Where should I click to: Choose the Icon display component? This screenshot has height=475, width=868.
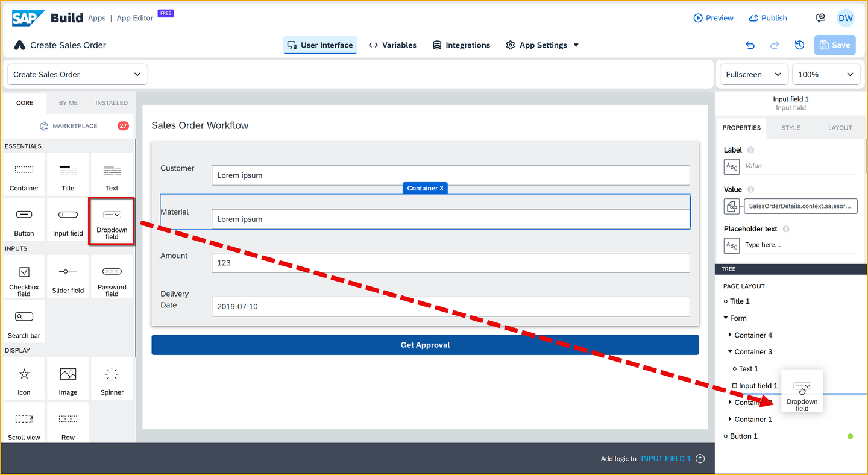click(x=24, y=379)
